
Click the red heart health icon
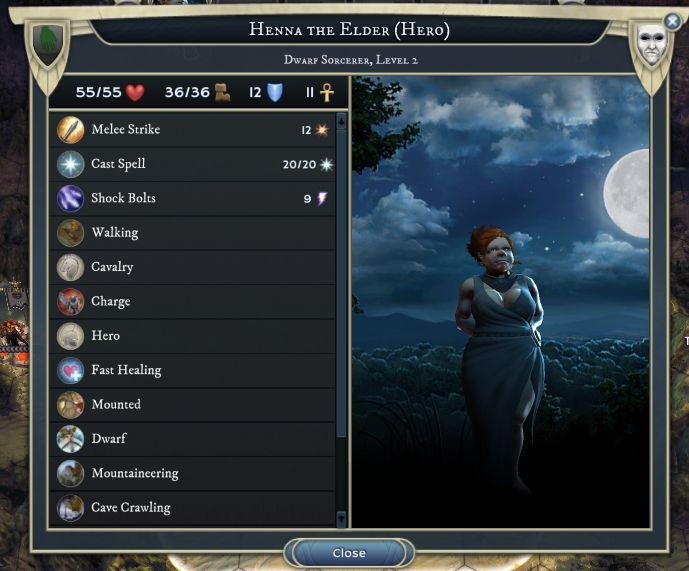click(x=135, y=92)
